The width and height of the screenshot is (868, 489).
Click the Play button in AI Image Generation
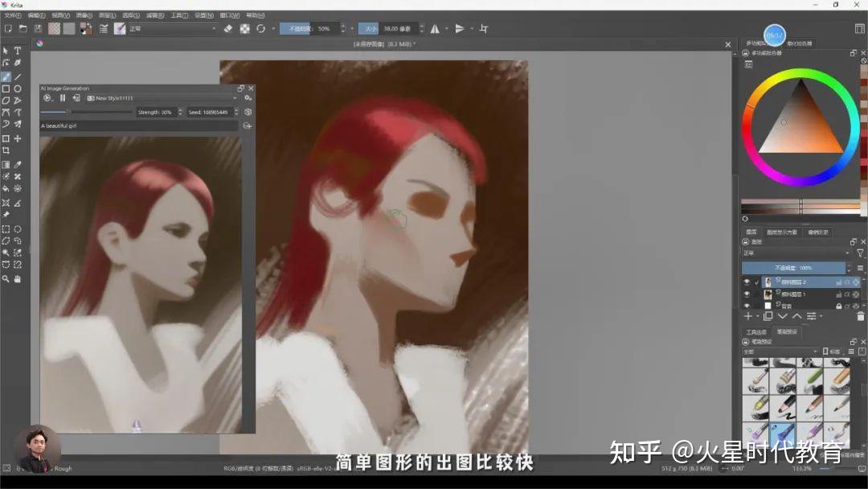click(x=47, y=97)
